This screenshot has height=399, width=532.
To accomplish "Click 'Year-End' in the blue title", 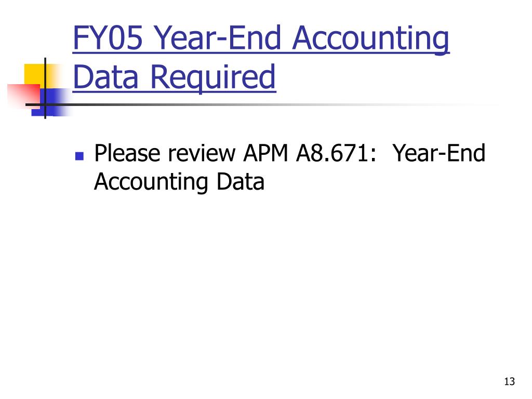I will tap(219, 37).
